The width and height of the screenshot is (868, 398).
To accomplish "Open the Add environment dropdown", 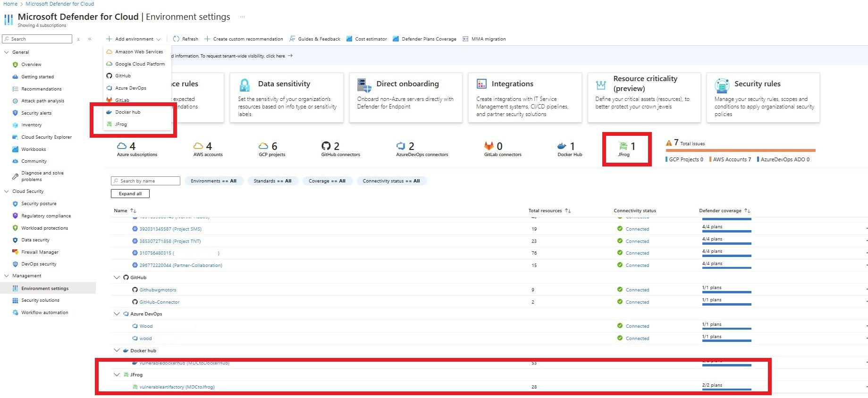I will [x=134, y=39].
